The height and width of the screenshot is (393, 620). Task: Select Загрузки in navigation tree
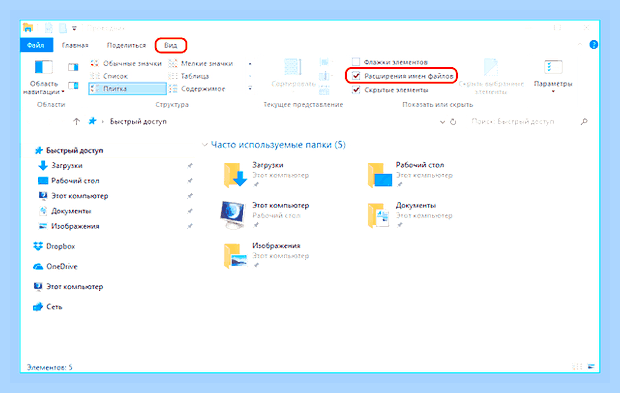point(60,165)
